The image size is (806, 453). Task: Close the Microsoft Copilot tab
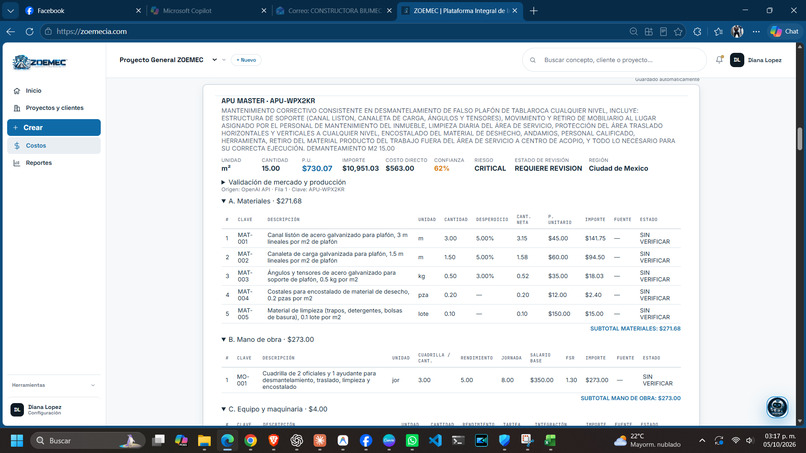tap(264, 11)
